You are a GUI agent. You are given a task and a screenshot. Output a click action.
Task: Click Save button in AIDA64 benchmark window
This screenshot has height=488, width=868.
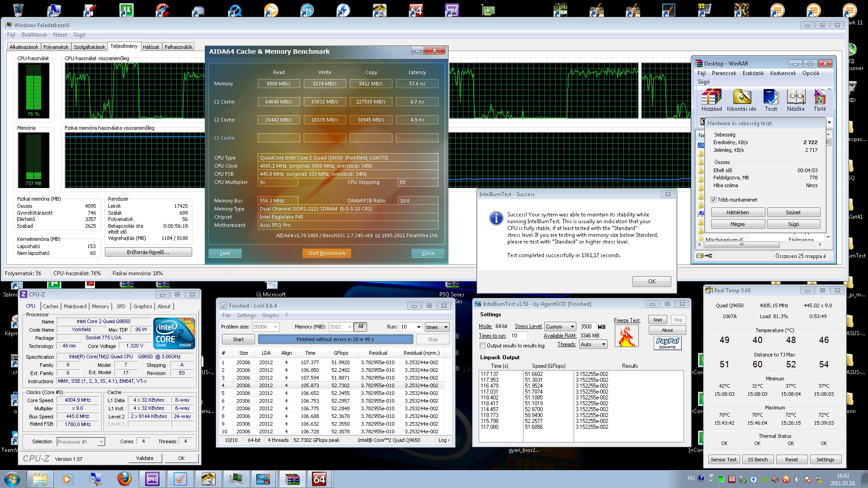click(225, 253)
